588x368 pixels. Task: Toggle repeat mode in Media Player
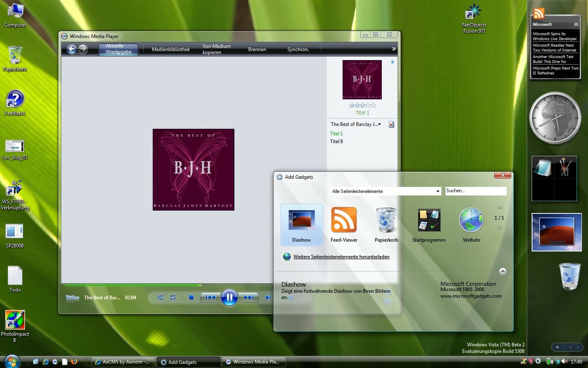point(173,298)
